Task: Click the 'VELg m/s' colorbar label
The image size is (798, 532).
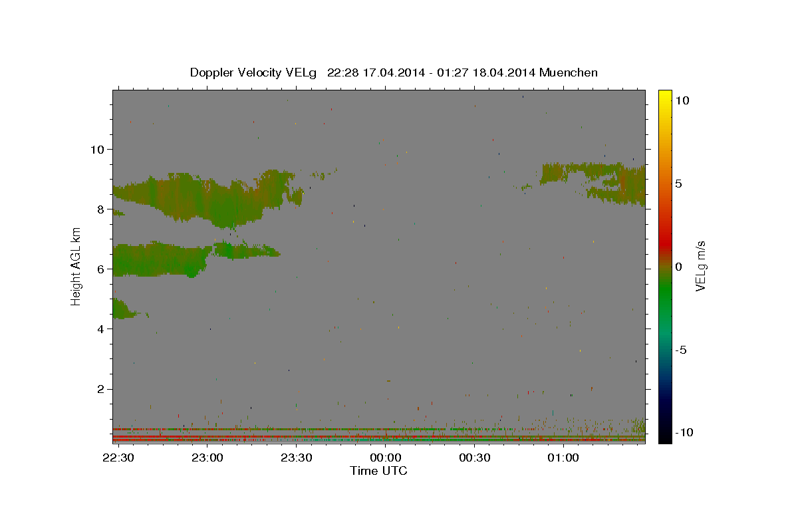Action: click(x=700, y=266)
